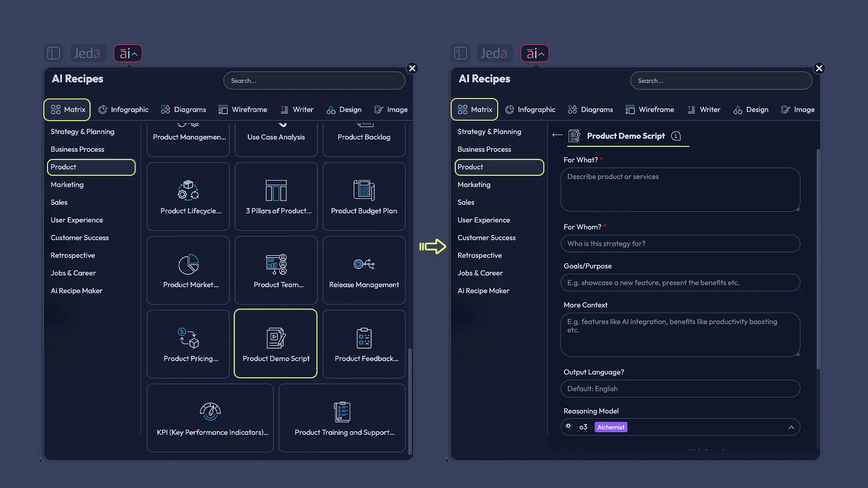Select Retrospective in right sidebar
The image size is (868, 488).
click(x=480, y=255)
